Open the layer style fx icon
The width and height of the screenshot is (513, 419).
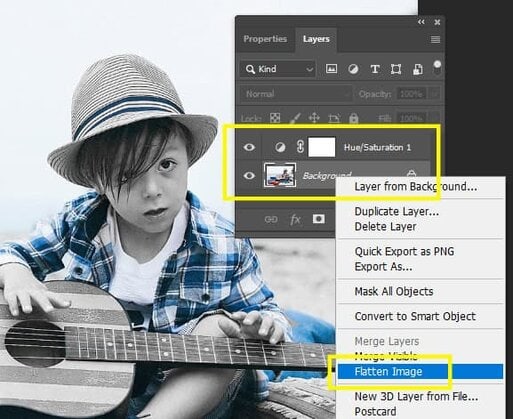(295, 220)
